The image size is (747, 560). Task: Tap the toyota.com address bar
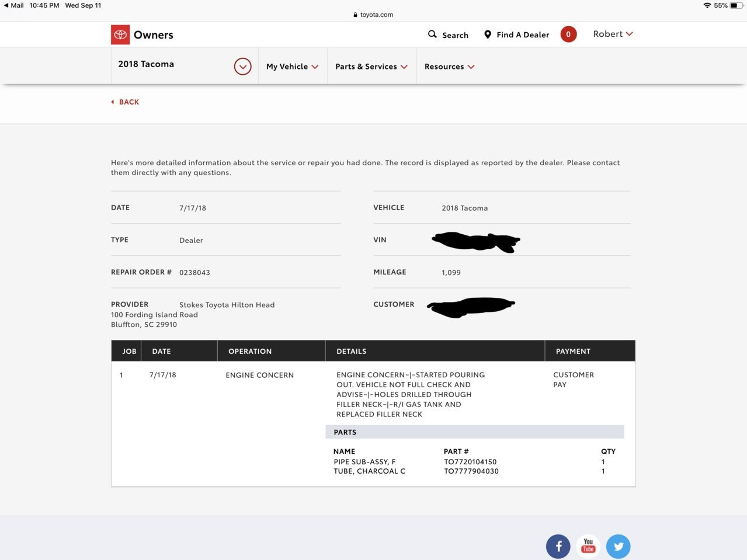coord(373,15)
